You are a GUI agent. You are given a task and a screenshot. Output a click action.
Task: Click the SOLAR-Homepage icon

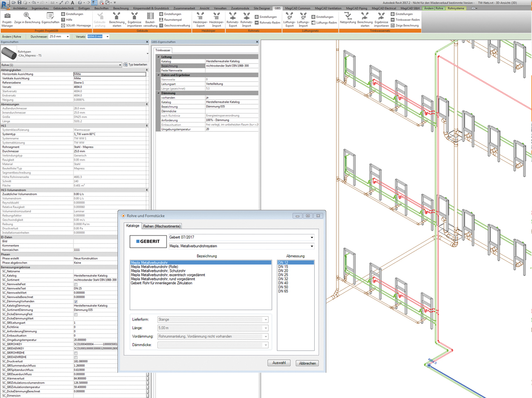(x=63, y=26)
